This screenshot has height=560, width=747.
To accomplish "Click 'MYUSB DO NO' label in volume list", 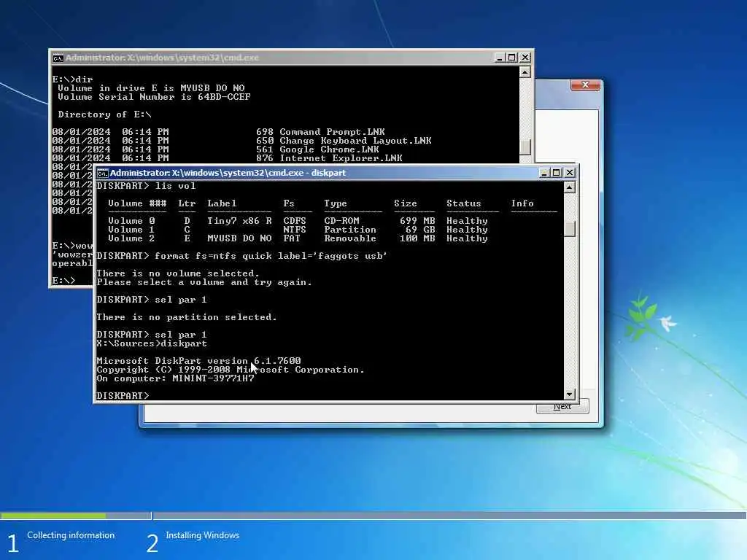I will [x=239, y=238].
